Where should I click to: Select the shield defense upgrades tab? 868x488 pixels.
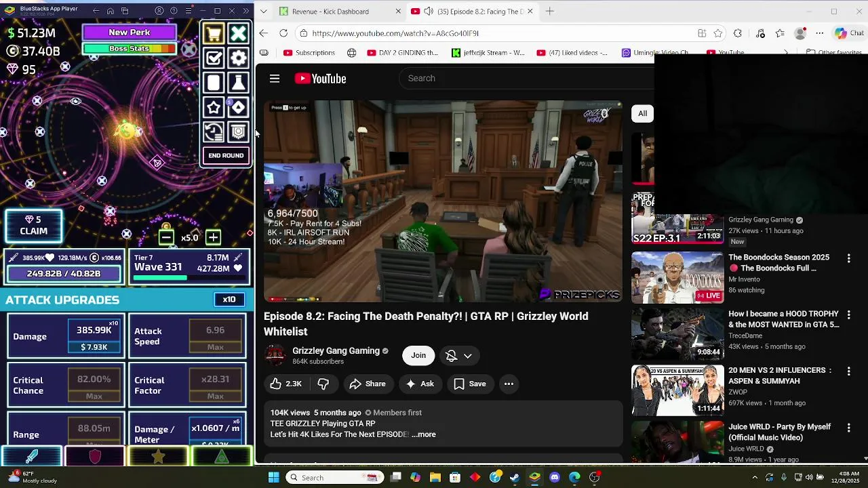[95, 457]
